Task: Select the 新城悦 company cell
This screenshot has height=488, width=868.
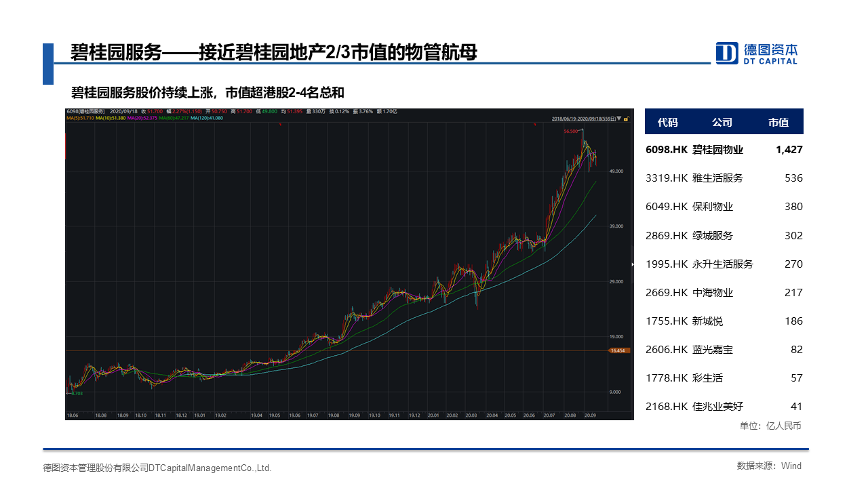Action: (x=708, y=321)
